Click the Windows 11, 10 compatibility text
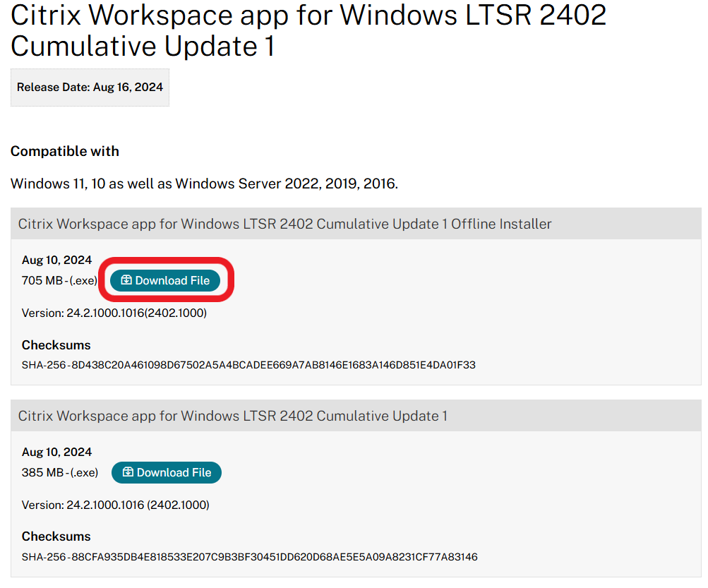The height and width of the screenshot is (588, 708). (x=204, y=184)
